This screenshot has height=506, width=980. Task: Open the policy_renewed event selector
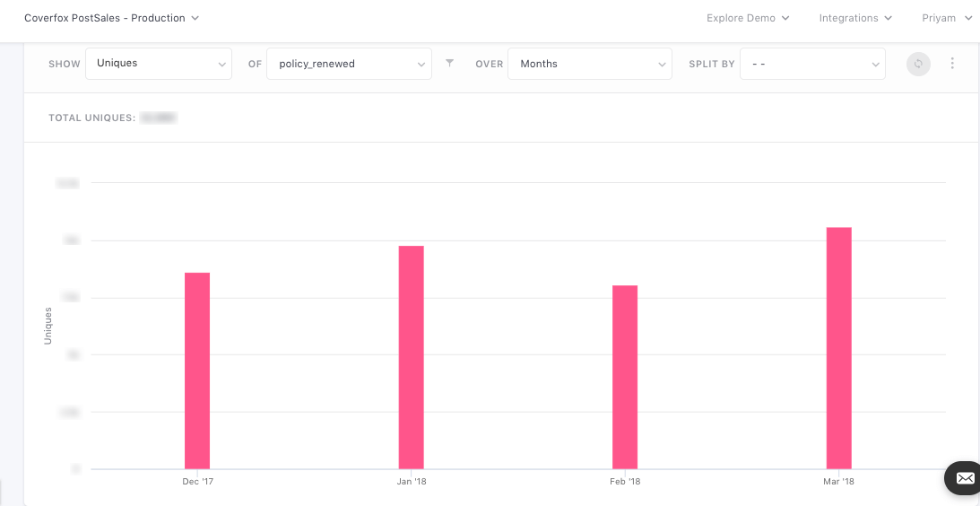coord(349,64)
